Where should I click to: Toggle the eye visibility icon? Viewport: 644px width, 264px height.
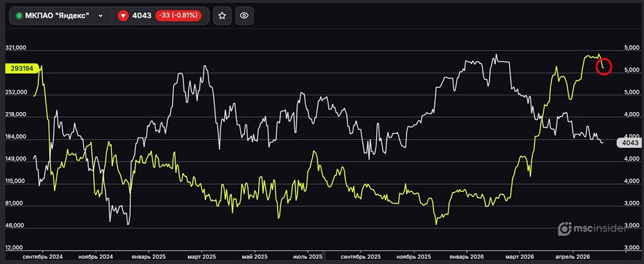[x=244, y=15]
